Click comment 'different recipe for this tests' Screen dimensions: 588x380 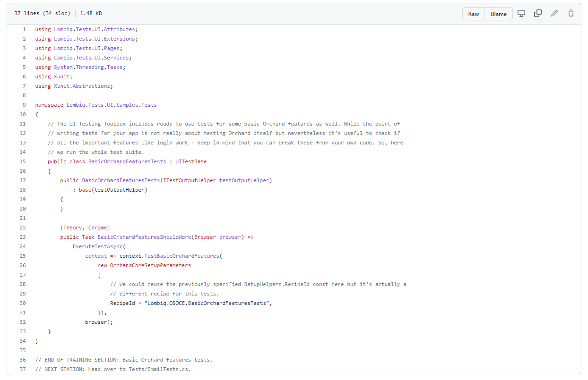(x=164, y=294)
